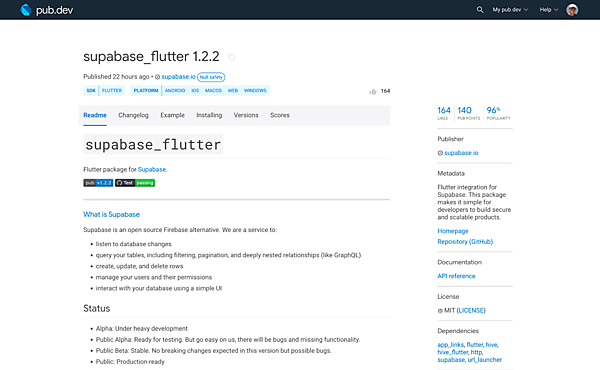
Task: Click 'Published 22 hours ago' text
Action: [116, 77]
